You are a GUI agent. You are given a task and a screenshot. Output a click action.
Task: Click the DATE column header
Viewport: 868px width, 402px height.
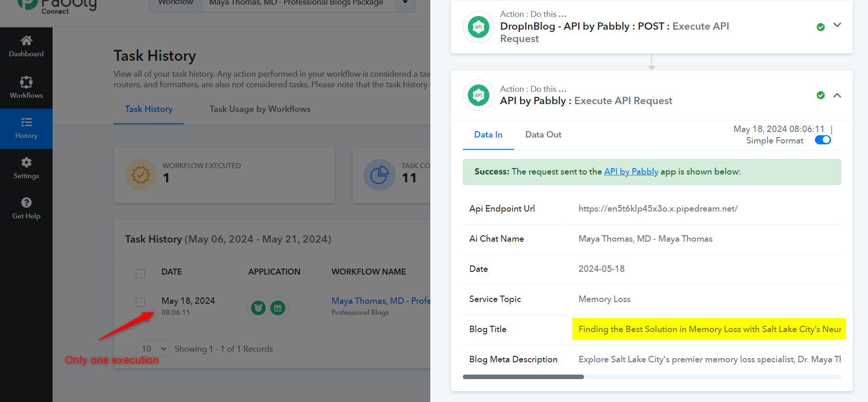point(171,272)
